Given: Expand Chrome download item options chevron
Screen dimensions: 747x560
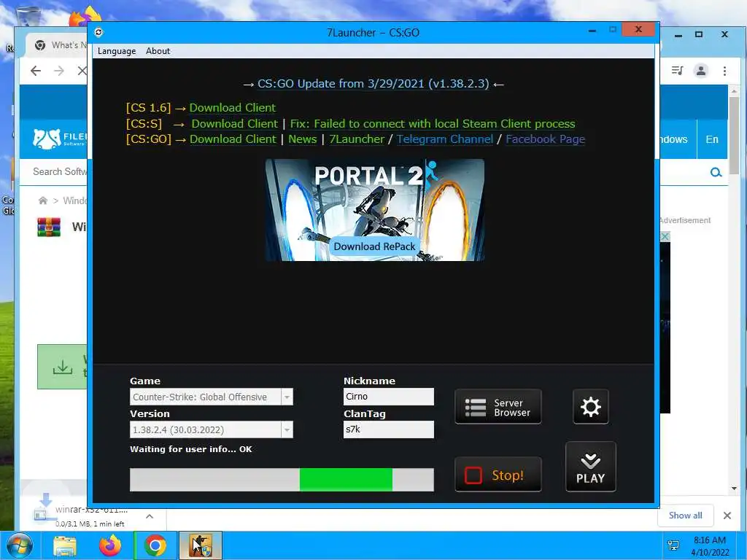Looking at the screenshot, I should (150, 516).
